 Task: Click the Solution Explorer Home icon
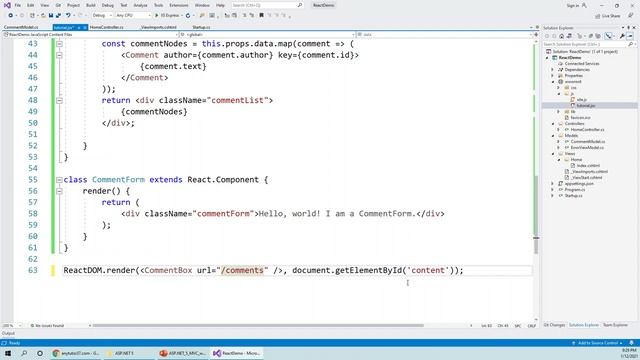tap(561, 36)
